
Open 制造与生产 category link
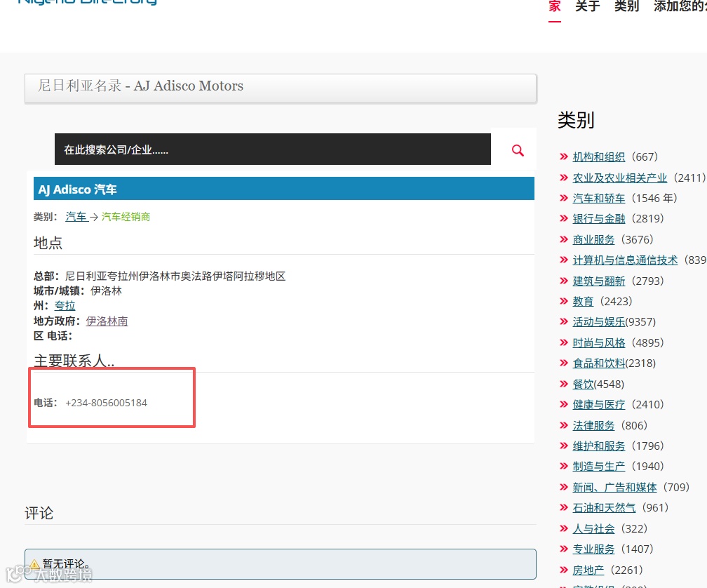(599, 466)
